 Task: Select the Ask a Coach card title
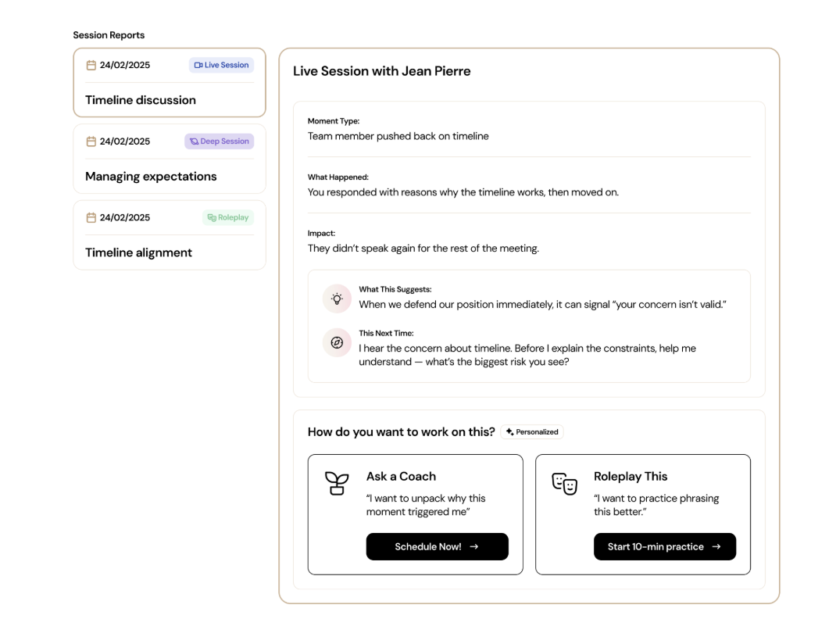[401, 476]
